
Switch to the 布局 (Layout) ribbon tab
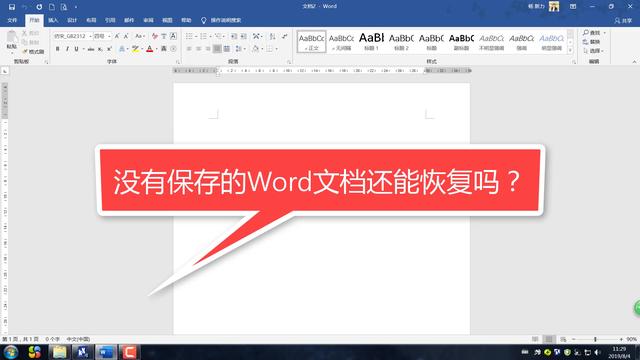point(91,20)
